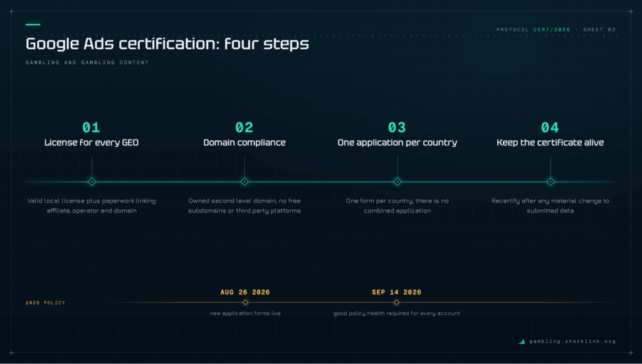Click the large 04 step number
The height and width of the screenshot is (364, 642).
click(550, 127)
